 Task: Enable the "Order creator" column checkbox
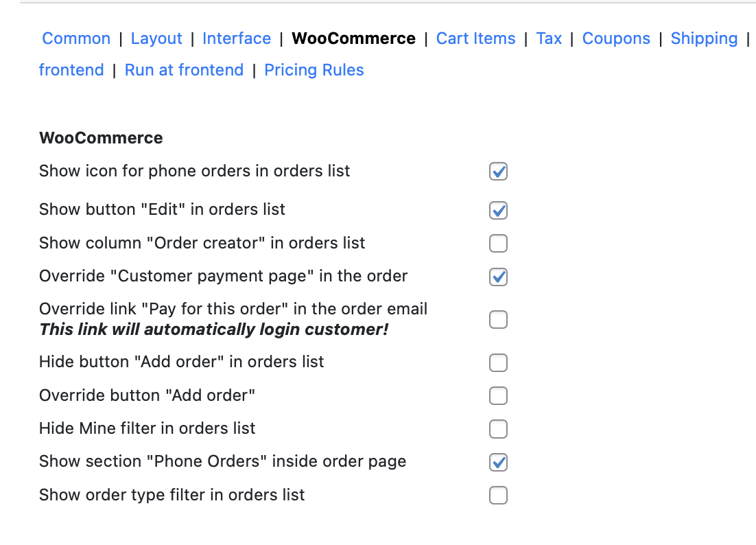(498, 243)
